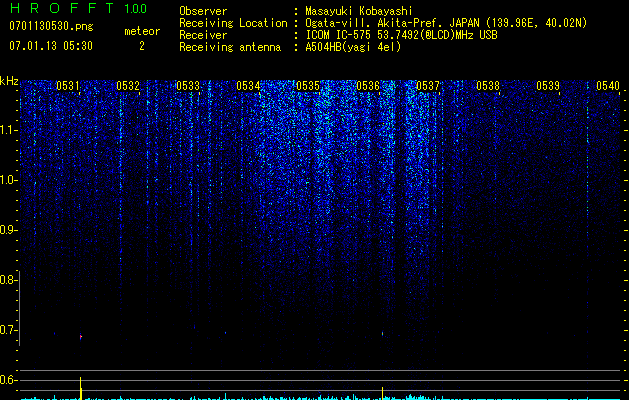The height and width of the screenshot is (400, 629).
Task: Click the tall yellow power spike near 0531
Action: [x=81, y=388]
